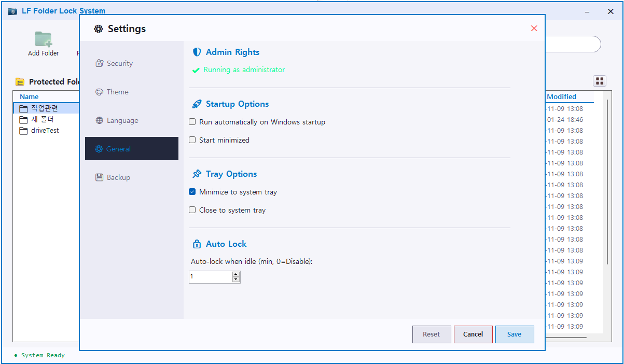
Task: Click the Security lock icon in sidebar
Action: [99, 63]
